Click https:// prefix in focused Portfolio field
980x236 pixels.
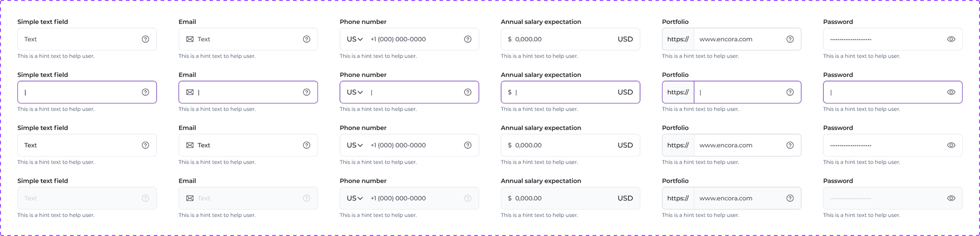(678, 92)
